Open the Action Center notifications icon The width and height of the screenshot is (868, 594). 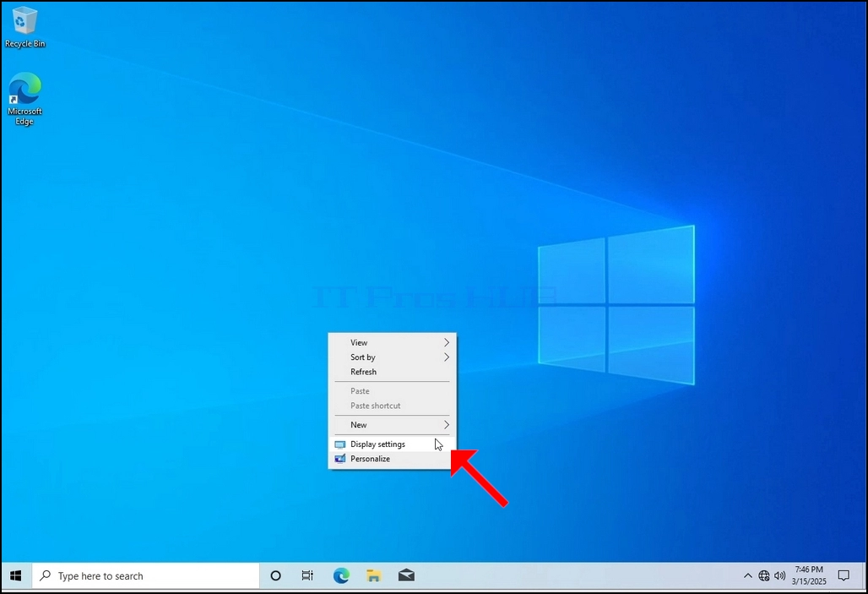point(844,575)
